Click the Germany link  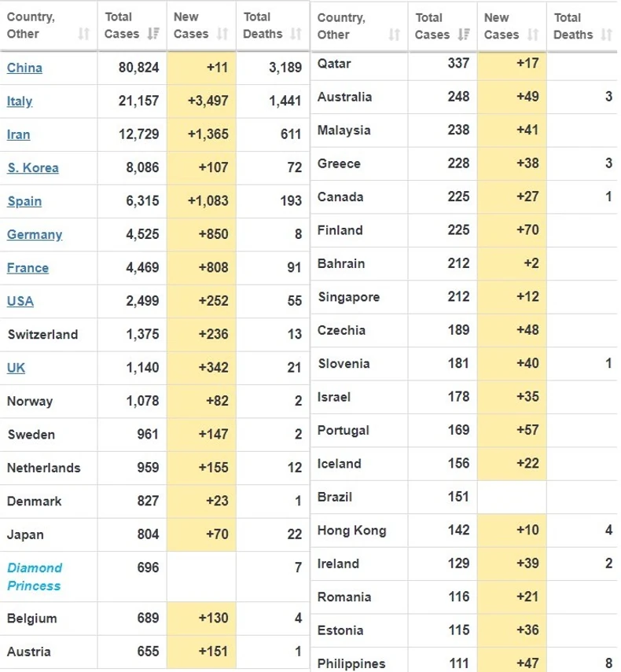[x=34, y=234]
